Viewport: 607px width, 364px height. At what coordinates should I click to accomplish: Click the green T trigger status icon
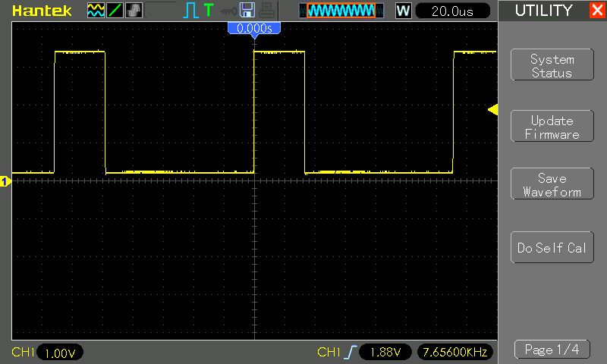pos(208,11)
